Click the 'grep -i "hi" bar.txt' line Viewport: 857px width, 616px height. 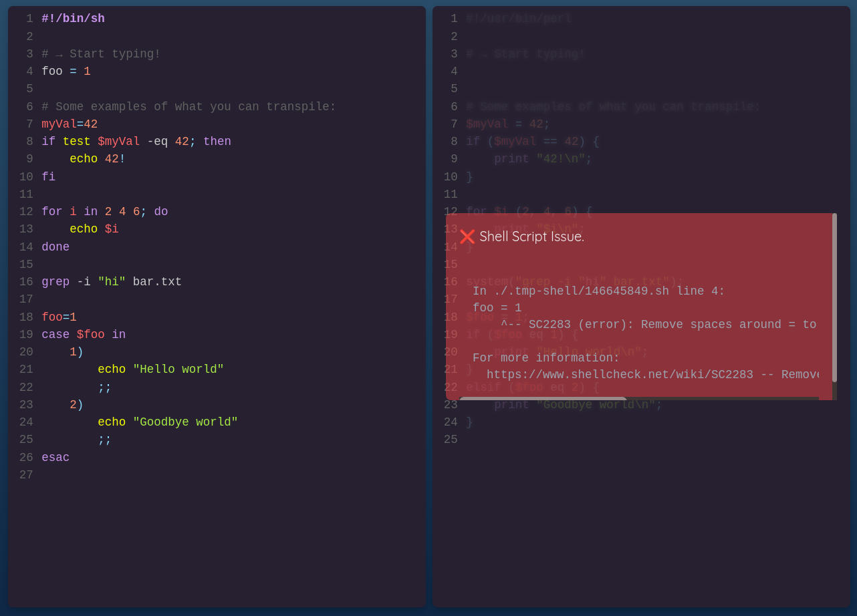(111, 281)
